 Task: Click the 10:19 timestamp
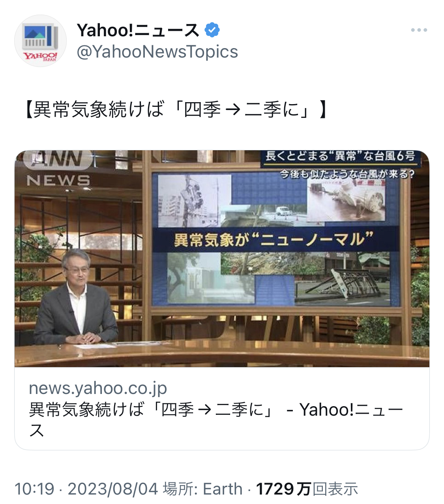34,489
